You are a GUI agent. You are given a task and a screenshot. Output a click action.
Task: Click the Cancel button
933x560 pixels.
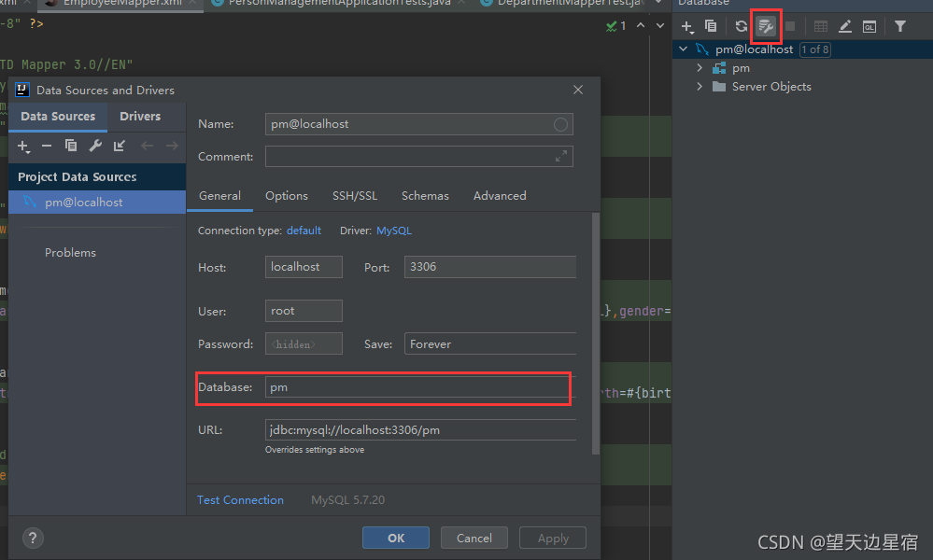point(474,538)
